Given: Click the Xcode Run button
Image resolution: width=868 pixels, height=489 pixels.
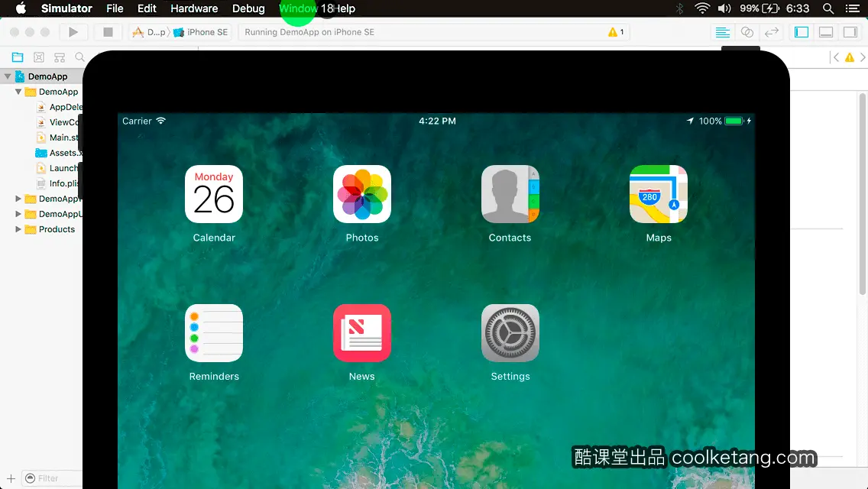Looking at the screenshot, I should [x=73, y=32].
